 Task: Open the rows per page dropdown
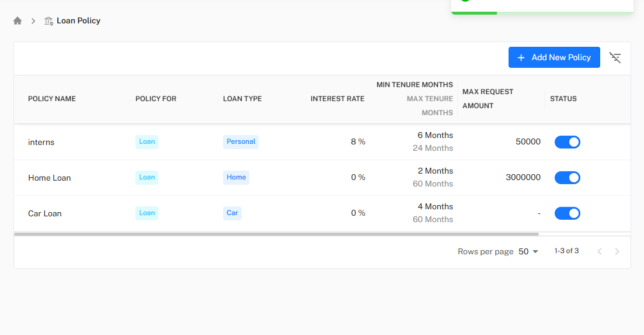click(528, 251)
